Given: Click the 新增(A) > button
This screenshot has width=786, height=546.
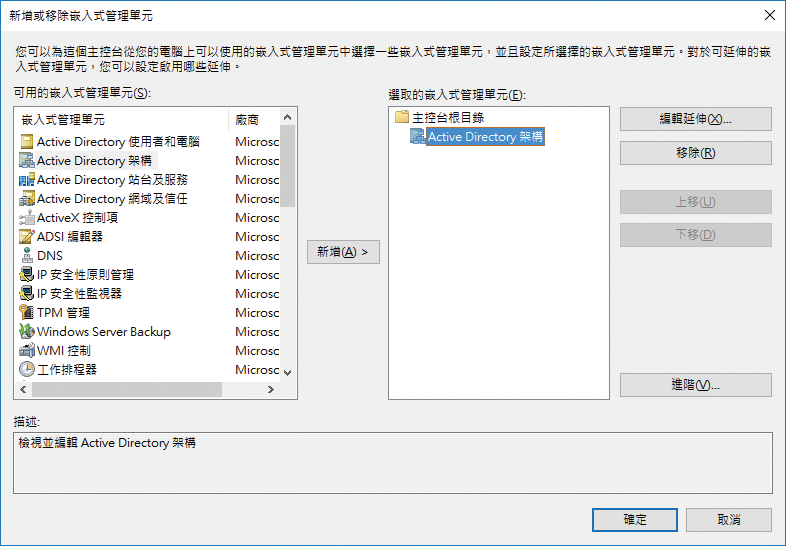Looking at the screenshot, I should [x=343, y=252].
